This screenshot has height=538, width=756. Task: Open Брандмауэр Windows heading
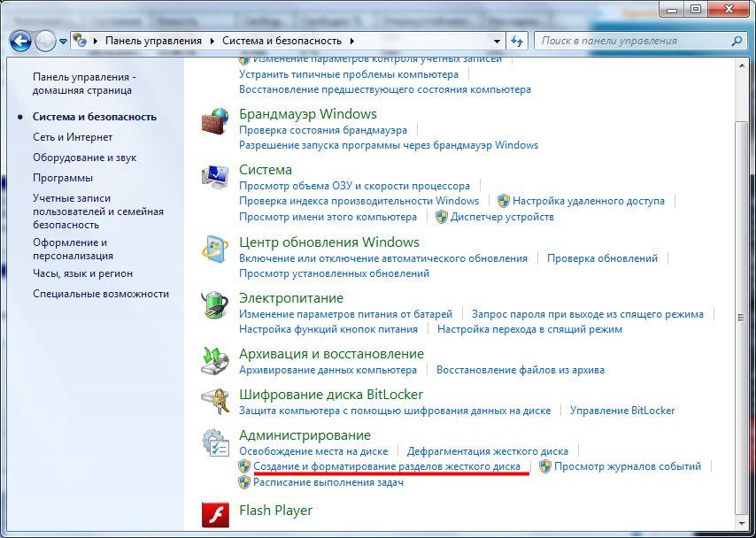(x=308, y=114)
